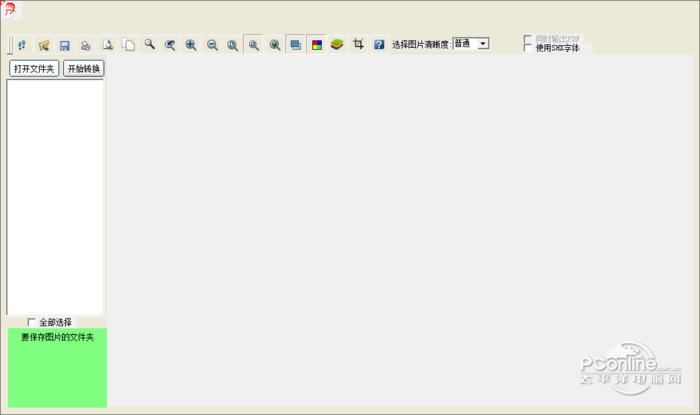This screenshot has width=700, height=415.
Task: Click the blue floppy disk save icon
Action: click(x=65, y=45)
